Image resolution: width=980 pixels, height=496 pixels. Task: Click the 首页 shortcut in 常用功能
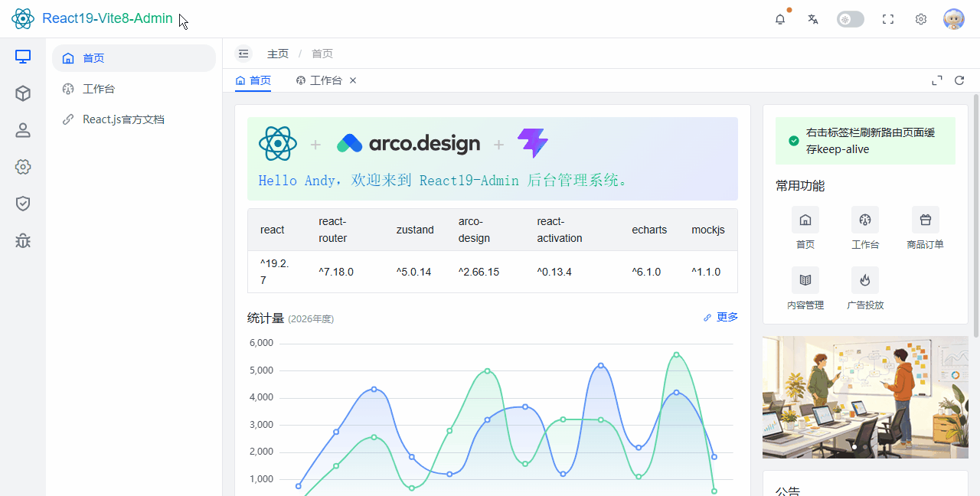click(805, 228)
